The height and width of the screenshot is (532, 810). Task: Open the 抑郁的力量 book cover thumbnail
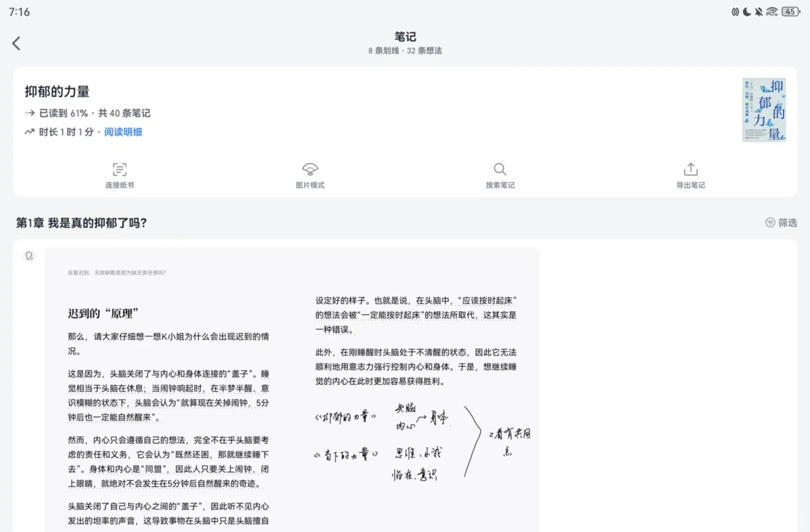click(764, 110)
